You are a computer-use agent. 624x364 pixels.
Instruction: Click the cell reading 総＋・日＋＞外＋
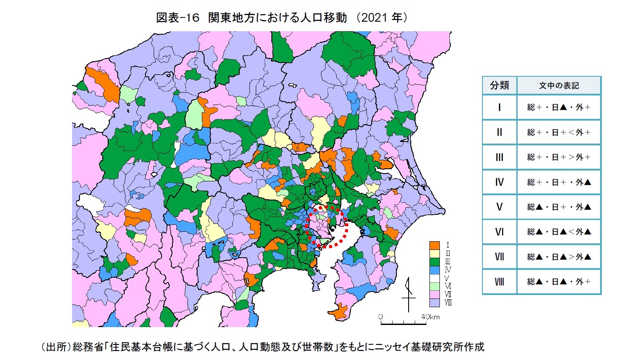(x=559, y=157)
